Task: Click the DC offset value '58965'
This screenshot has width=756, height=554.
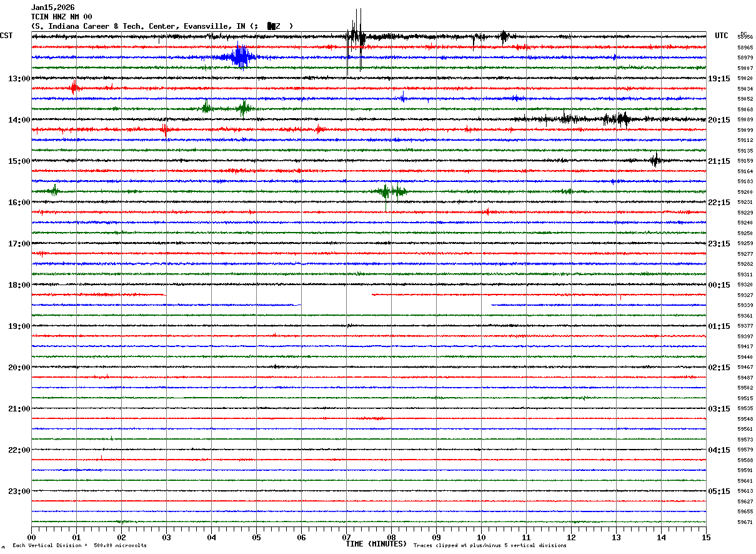Action: [745, 48]
